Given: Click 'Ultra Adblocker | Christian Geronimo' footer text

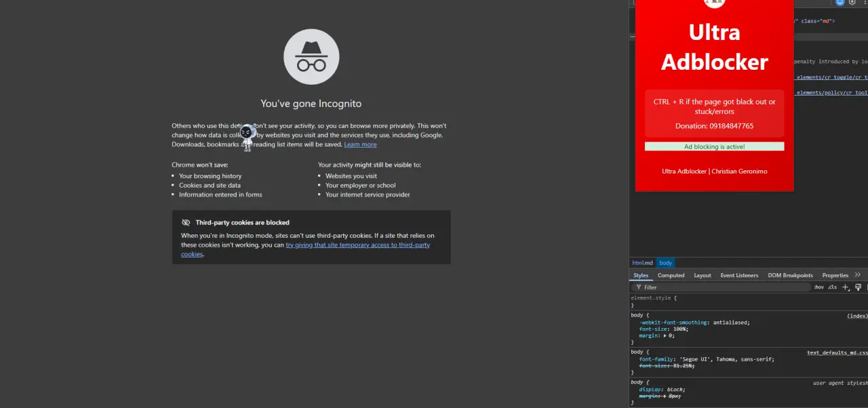Looking at the screenshot, I should 714,171.
